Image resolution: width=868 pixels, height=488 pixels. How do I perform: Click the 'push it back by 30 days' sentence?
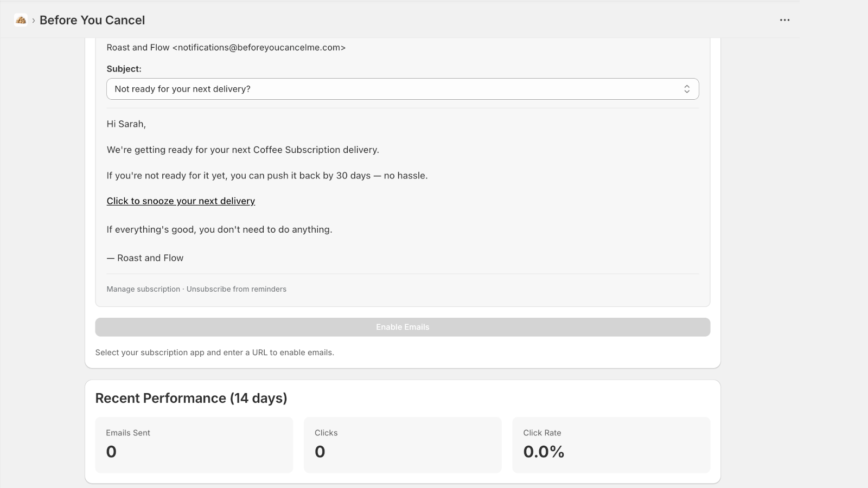(x=267, y=176)
